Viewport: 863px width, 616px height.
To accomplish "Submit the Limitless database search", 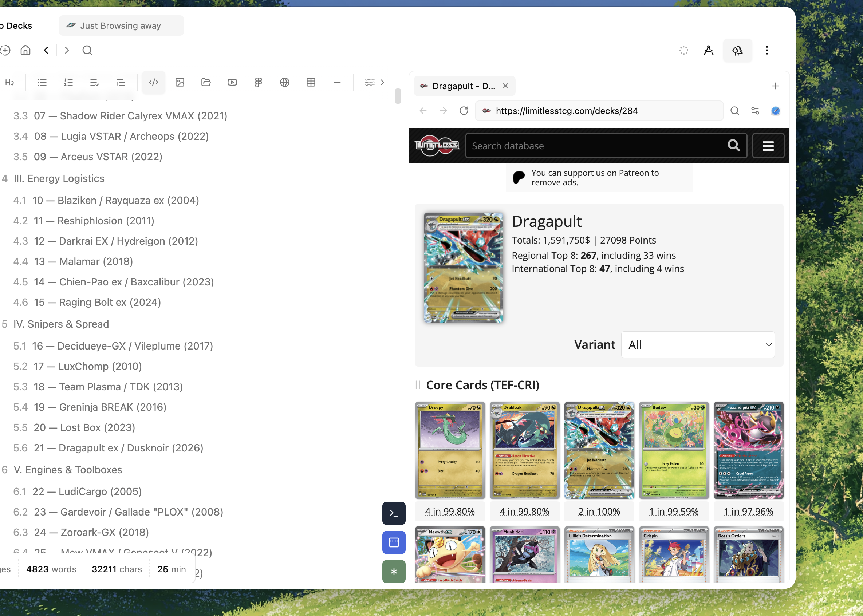I will [x=734, y=146].
